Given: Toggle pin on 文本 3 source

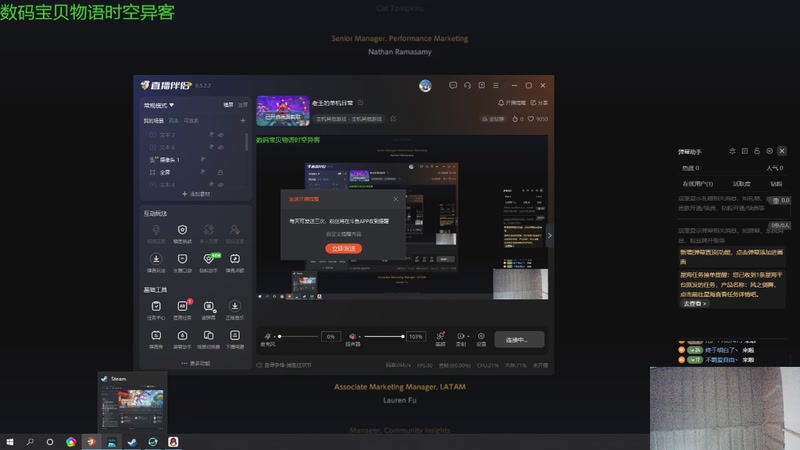Looking at the screenshot, I should tap(211, 135).
